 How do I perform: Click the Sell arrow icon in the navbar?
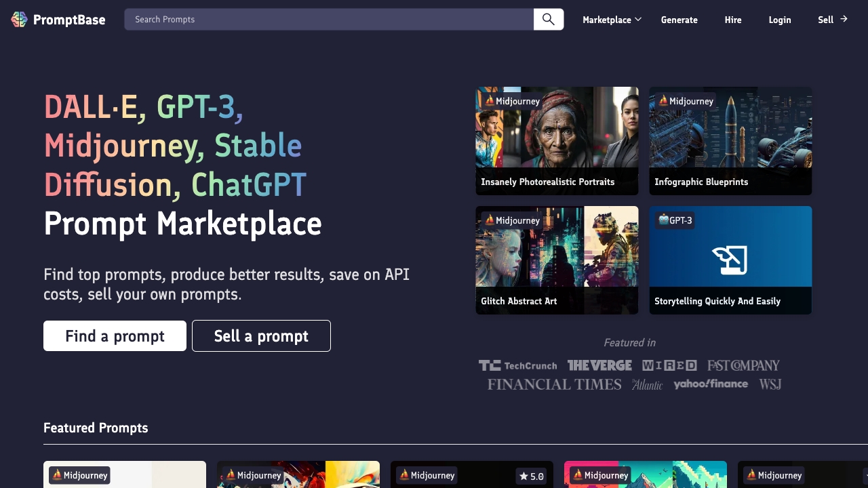tap(843, 20)
